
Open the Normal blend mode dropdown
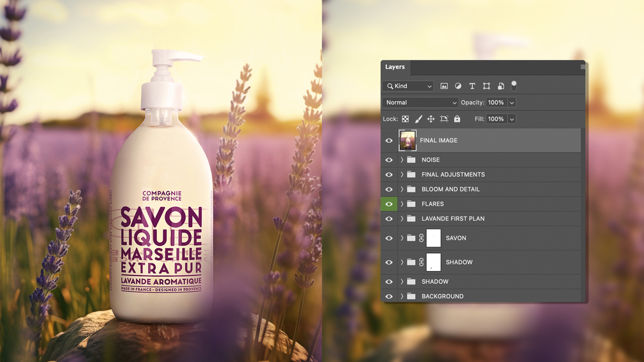pyautogui.click(x=420, y=103)
